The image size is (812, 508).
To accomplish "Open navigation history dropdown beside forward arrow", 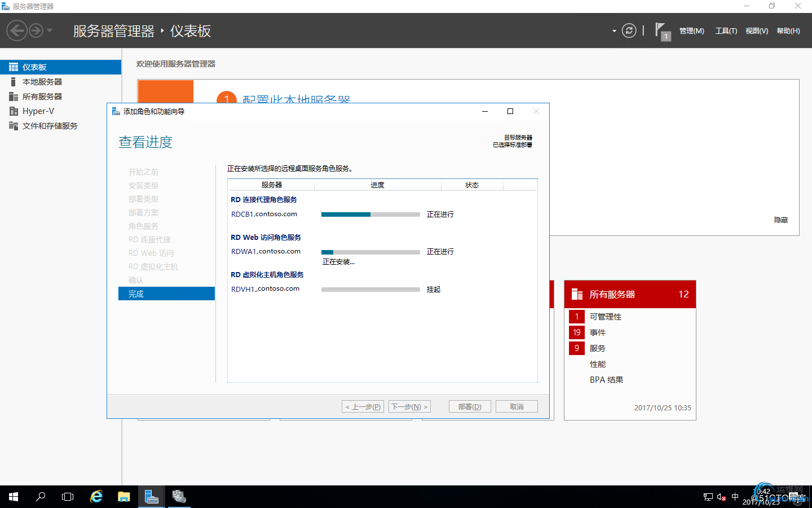I will click(x=50, y=30).
